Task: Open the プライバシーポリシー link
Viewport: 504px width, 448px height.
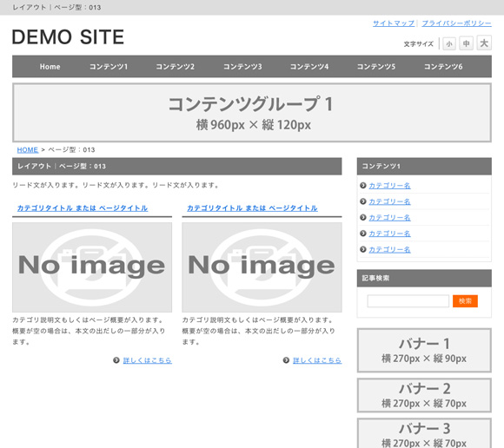Action: (456, 23)
